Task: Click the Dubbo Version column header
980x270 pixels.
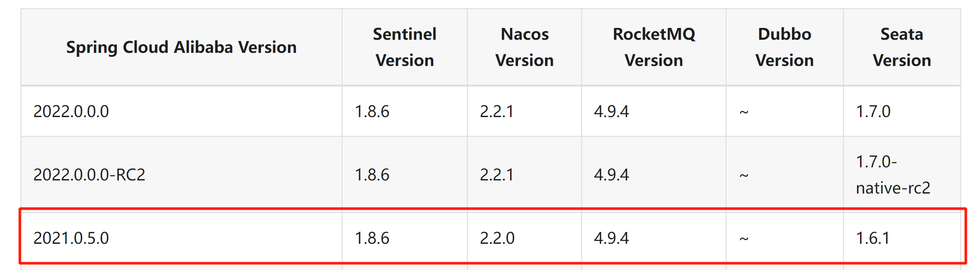Action: coord(785,47)
